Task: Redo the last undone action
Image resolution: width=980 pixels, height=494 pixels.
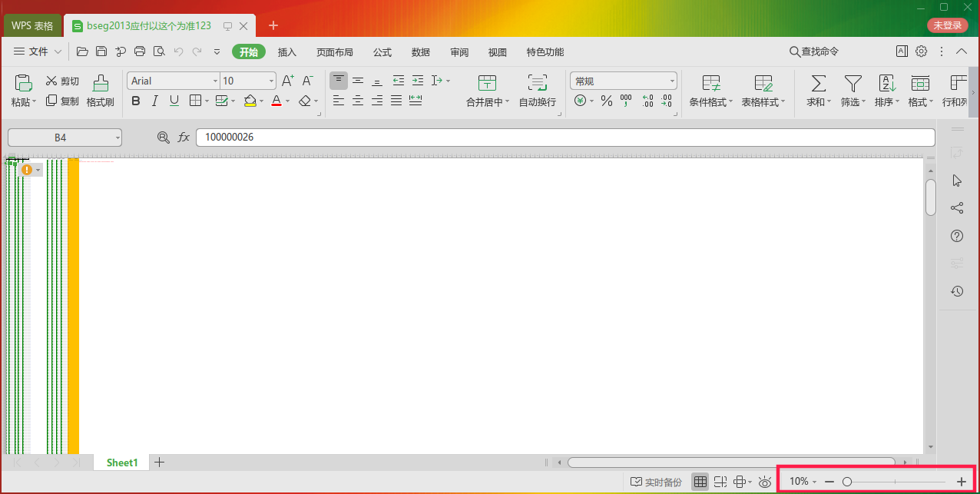Action: tap(197, 51)
